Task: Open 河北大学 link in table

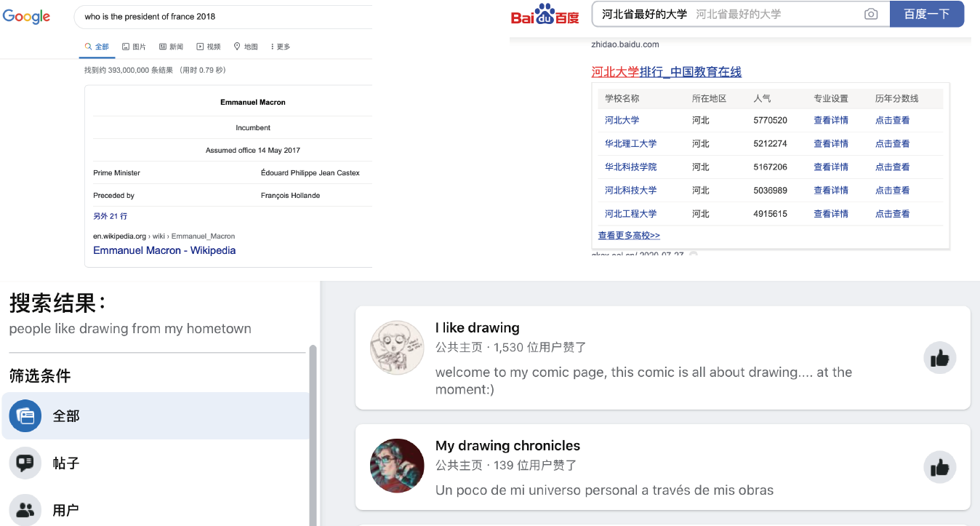Action: [x=622, y=120]
